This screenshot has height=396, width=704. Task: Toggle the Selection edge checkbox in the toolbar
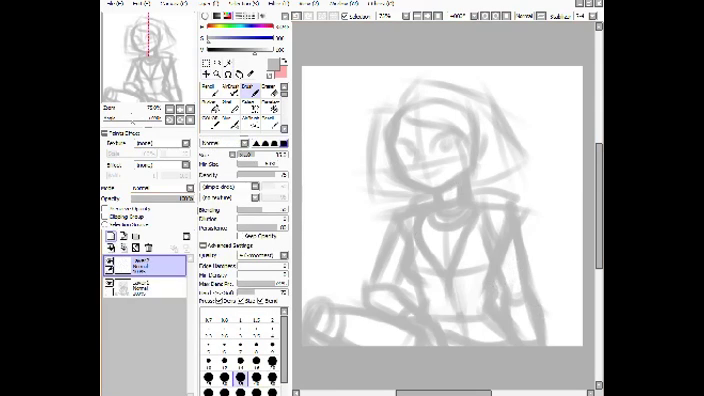pyautogui.click(x=344, y=16)
